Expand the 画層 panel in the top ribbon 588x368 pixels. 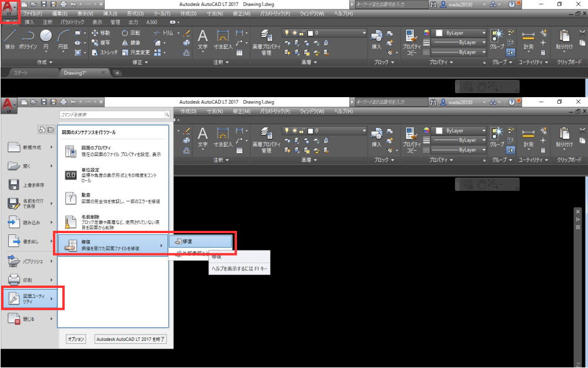coord(309,62)
